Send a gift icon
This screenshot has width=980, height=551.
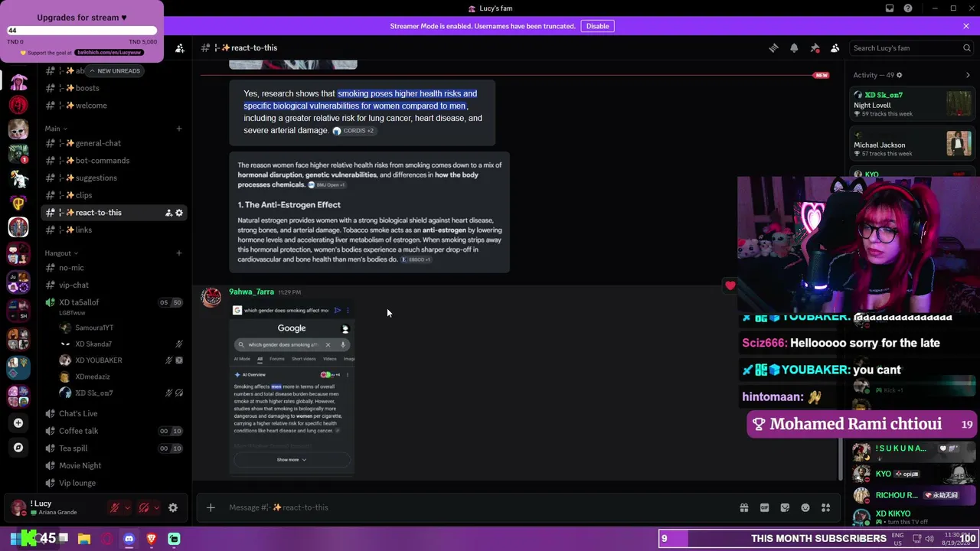click(743, 507)
